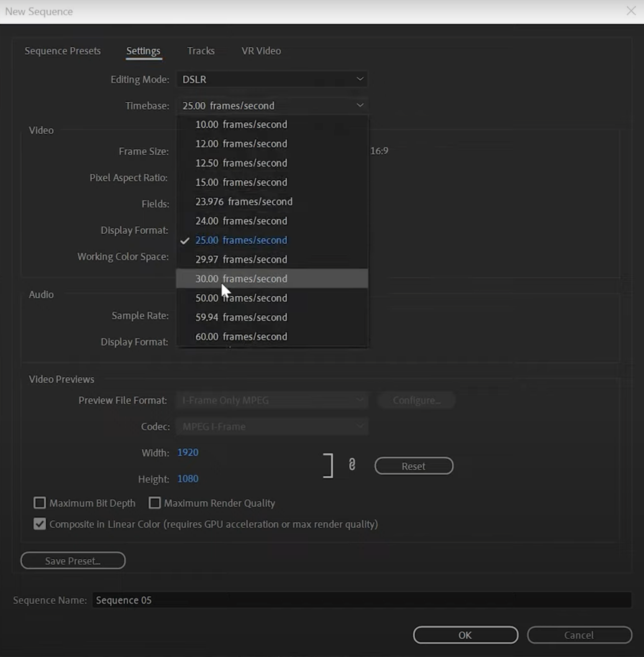Click the preview Height value 1080

click(x=188, y=479)
